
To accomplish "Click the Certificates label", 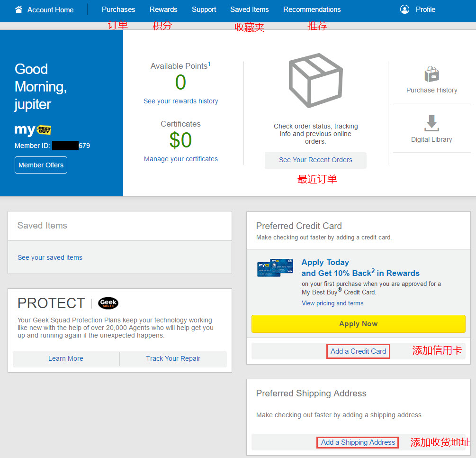I will click(x=180, y=124).
